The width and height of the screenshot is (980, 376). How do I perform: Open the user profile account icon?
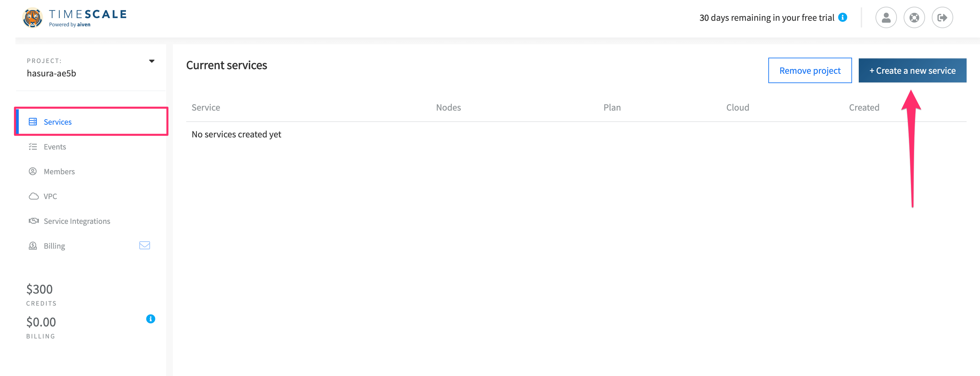click(886, 17)
